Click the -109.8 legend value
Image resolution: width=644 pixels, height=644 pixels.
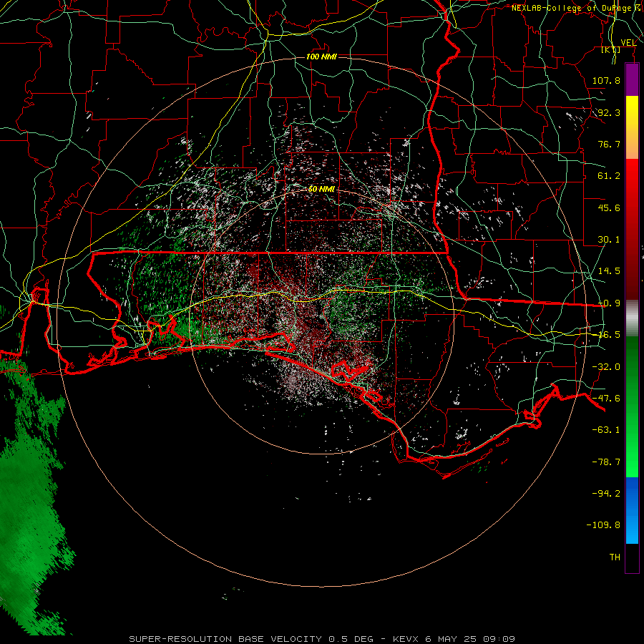click(603, 525)
